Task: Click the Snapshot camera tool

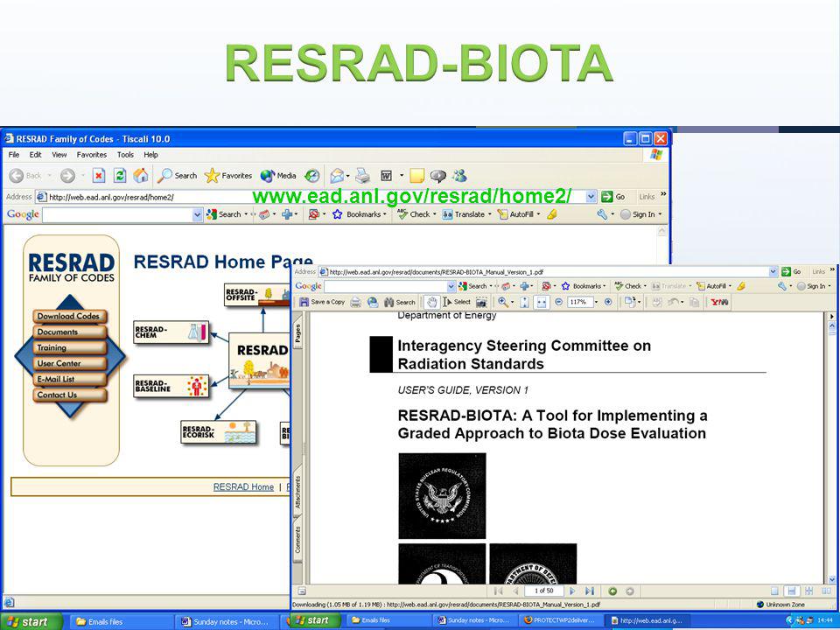Action: point(481,302)
